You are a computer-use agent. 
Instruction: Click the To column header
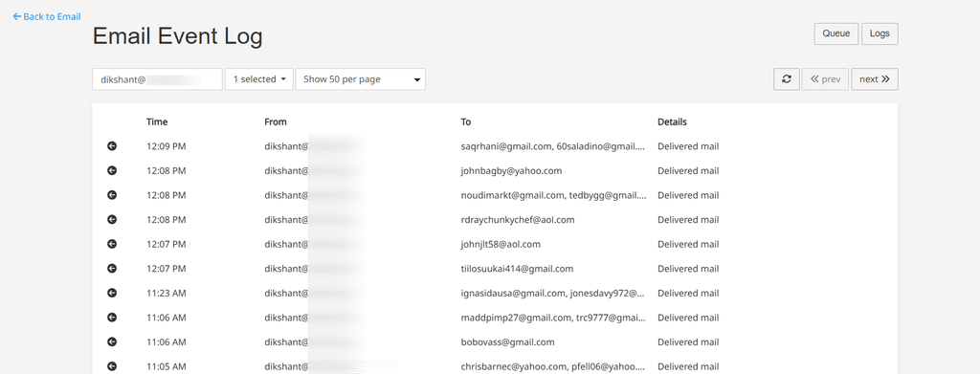466,121
